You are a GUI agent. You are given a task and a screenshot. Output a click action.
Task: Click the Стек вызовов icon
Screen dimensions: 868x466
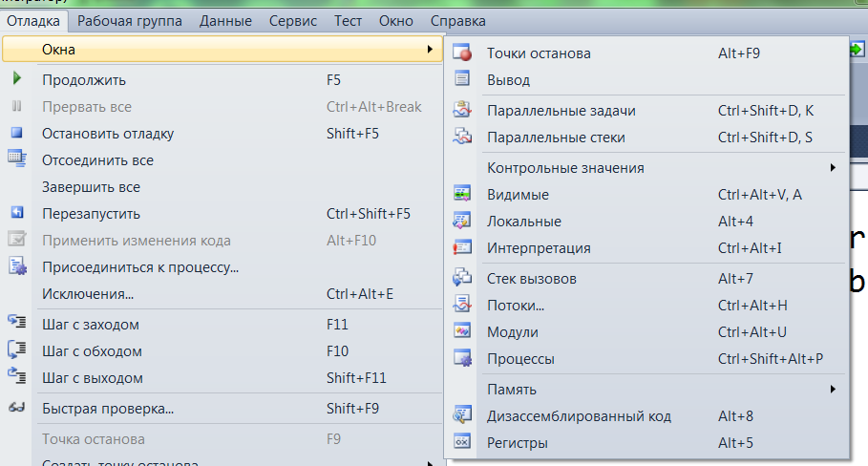click(x=462, y=277)
